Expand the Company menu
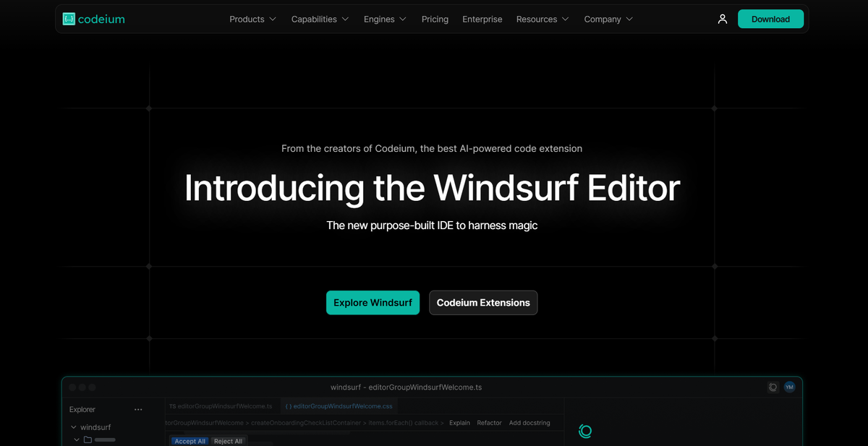Viewport: 868px width, 446px height. pos(608,20)
